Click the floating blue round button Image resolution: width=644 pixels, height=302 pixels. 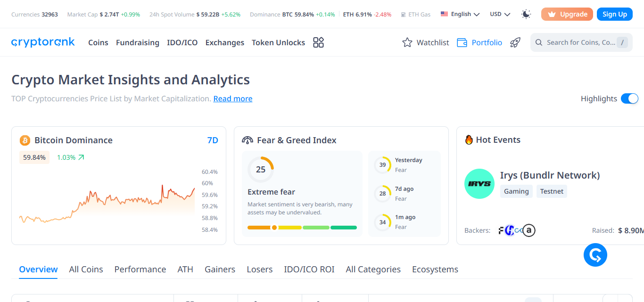[595, 255]
